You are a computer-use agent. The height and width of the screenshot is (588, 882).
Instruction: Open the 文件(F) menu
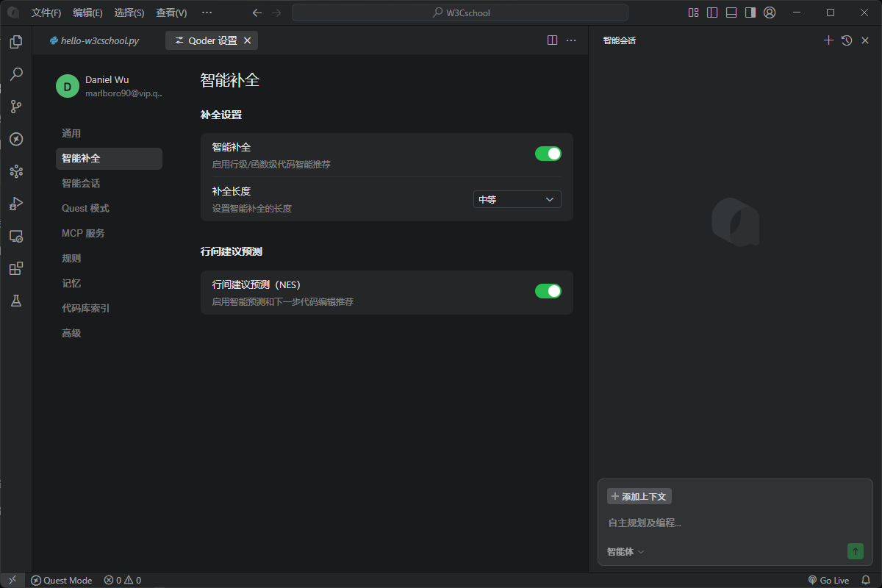click(46, 12)
